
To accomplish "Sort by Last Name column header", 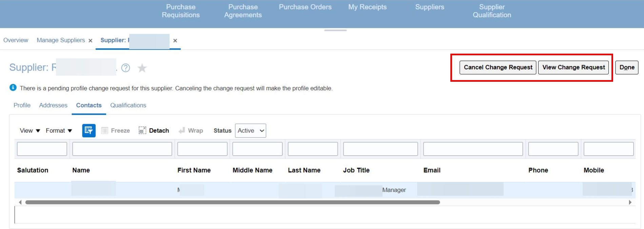I will coord(304,170).
